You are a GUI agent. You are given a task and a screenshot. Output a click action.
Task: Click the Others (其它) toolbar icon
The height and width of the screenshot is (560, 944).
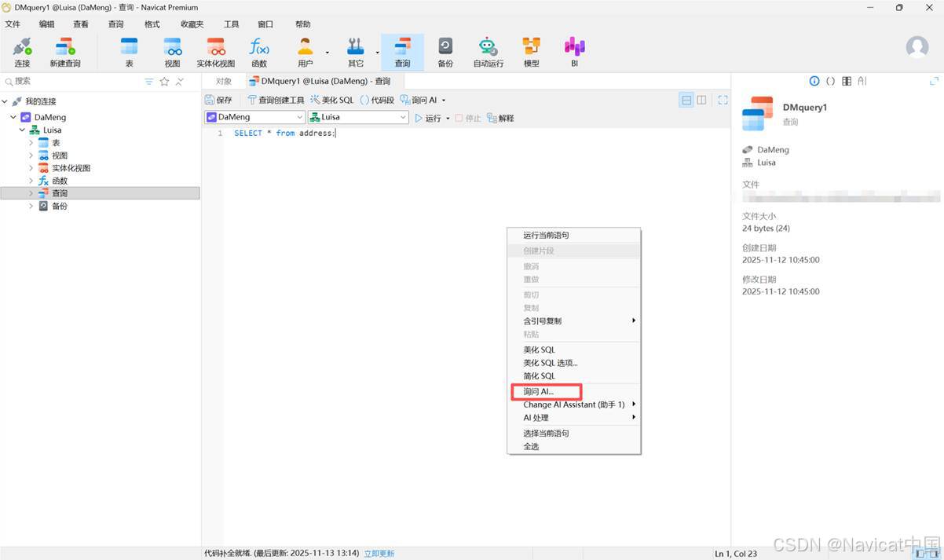tap(356, 52)
